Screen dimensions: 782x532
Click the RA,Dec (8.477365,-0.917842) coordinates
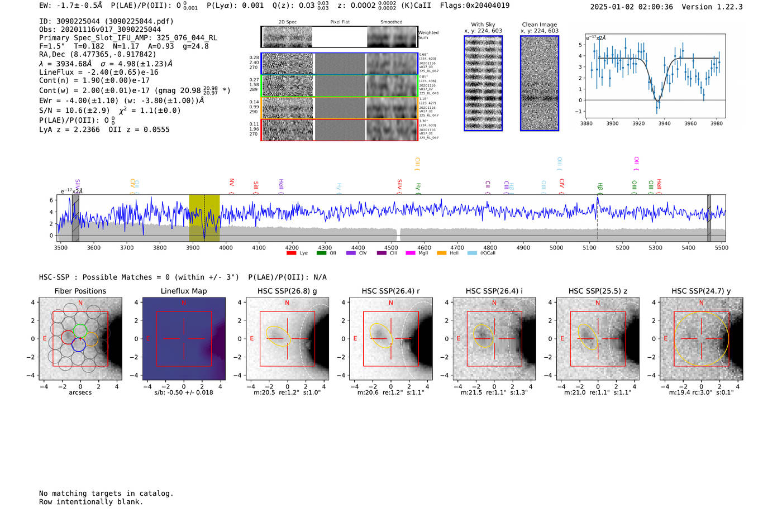pyautogui.click(x=98, y=55)
